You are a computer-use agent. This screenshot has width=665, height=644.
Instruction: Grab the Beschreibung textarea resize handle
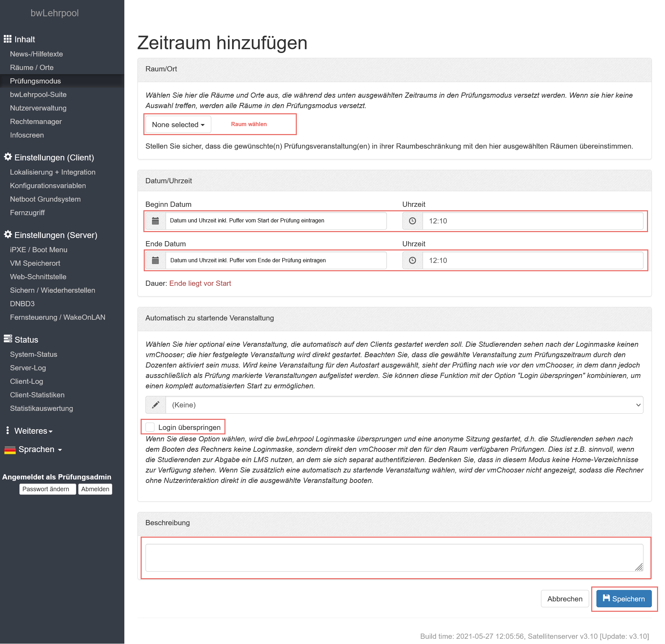pyautogui.click(x=639, y=567)
